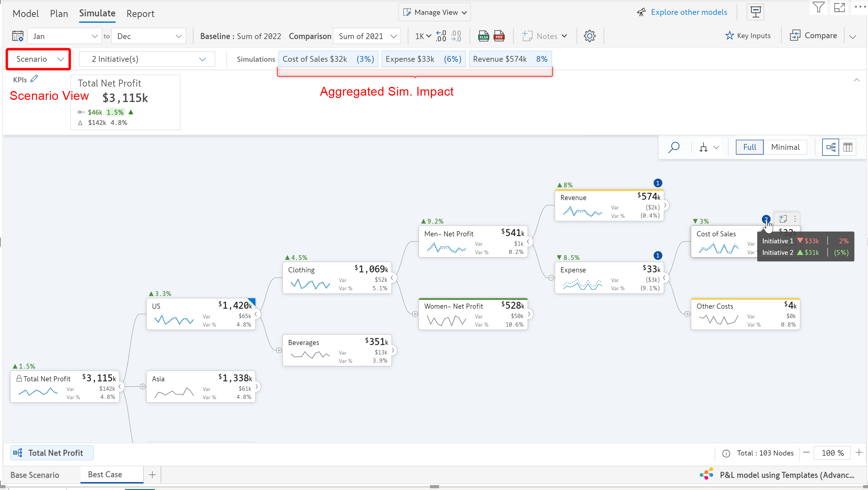Expand the 2 Initiative(s) dropdown

147,59
